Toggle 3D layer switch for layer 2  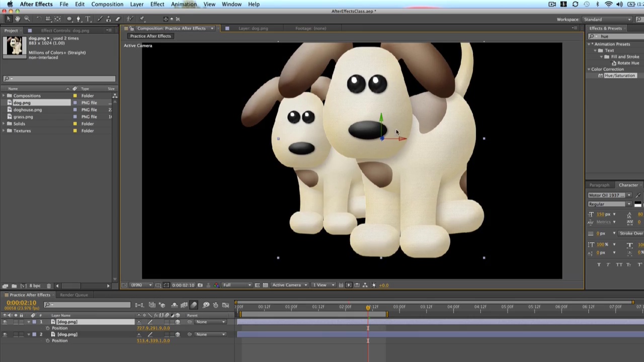178,334
